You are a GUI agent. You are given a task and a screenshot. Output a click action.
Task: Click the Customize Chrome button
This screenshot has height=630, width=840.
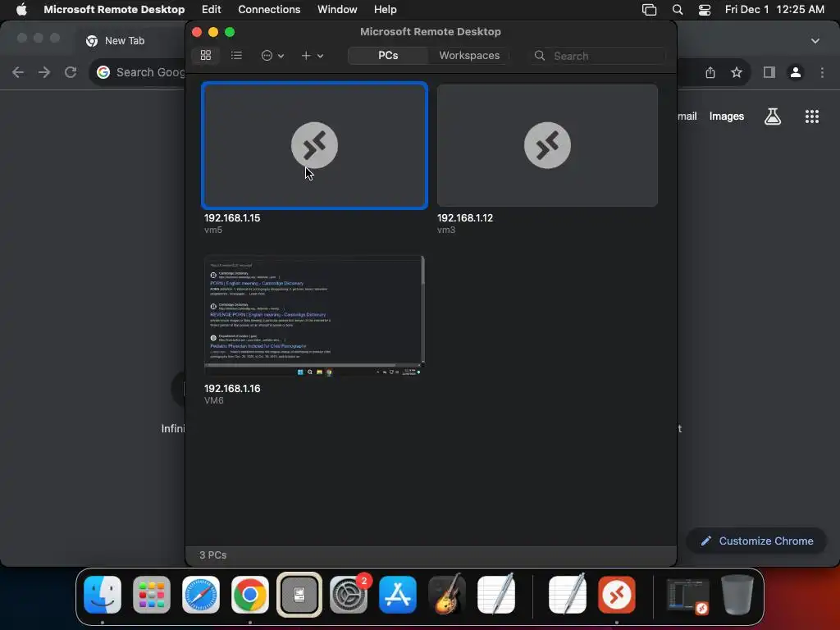coord(757,541)
